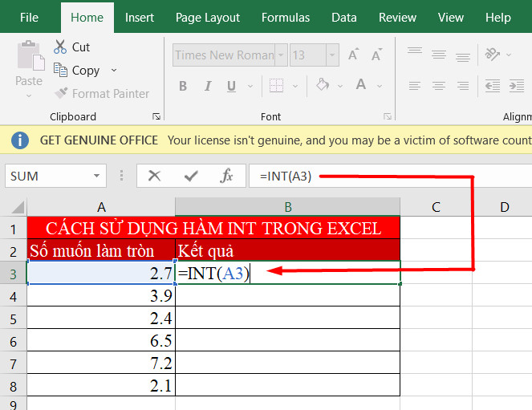Click the info icon in license banner
The image size is (532, 410).
[20, 140]
